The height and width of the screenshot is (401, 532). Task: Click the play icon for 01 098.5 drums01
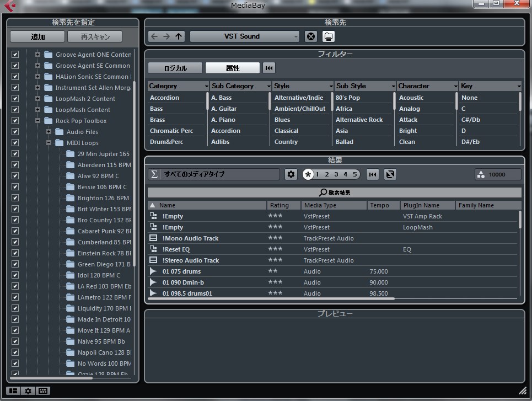pos(153,293)
